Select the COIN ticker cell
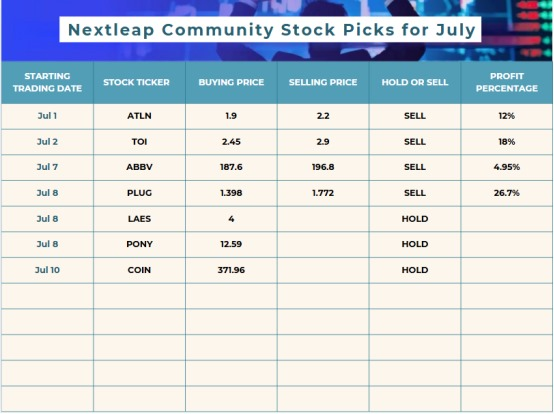This screenshot has height=414, width=554. [x=139, y=270]
